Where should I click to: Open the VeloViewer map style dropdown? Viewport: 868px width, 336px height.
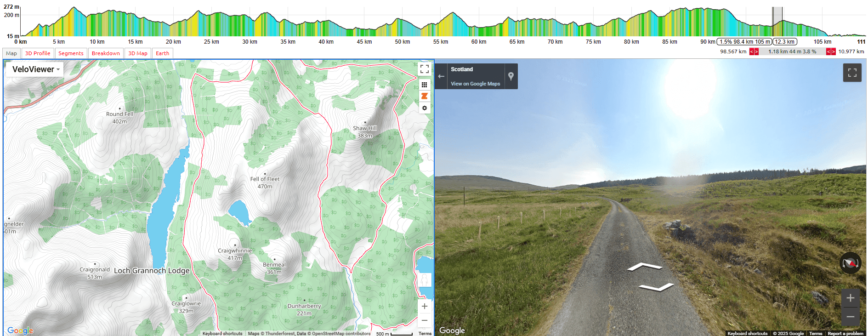point(35,69)
